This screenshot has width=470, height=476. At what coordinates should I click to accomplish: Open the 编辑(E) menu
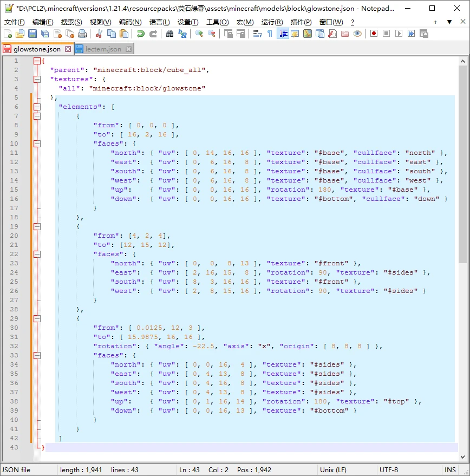[x=43, y=22]
